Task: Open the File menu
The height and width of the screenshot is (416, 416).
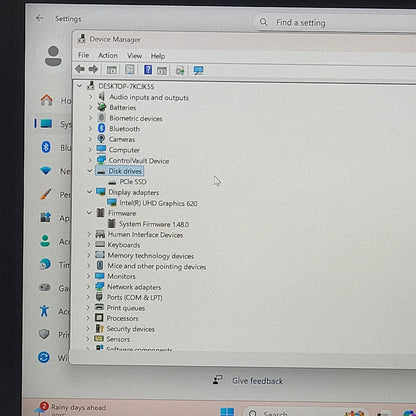Action: tap(84, 55)
